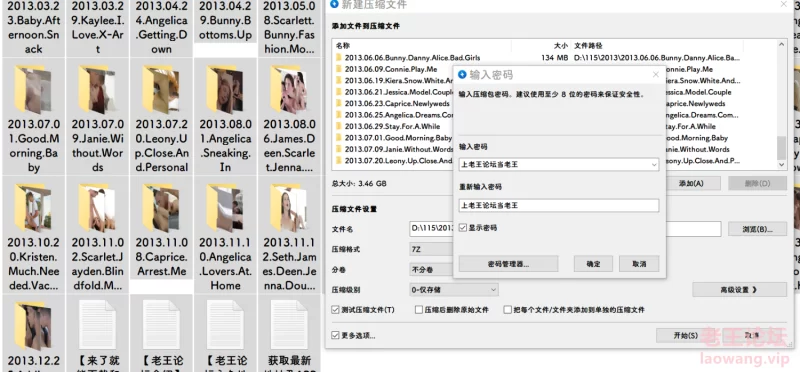Click folder icon of 2013.06.09.Connie.Play.Me row
Image resolution: width=800 pixels, height=372 pixels.
pos(338,69)
